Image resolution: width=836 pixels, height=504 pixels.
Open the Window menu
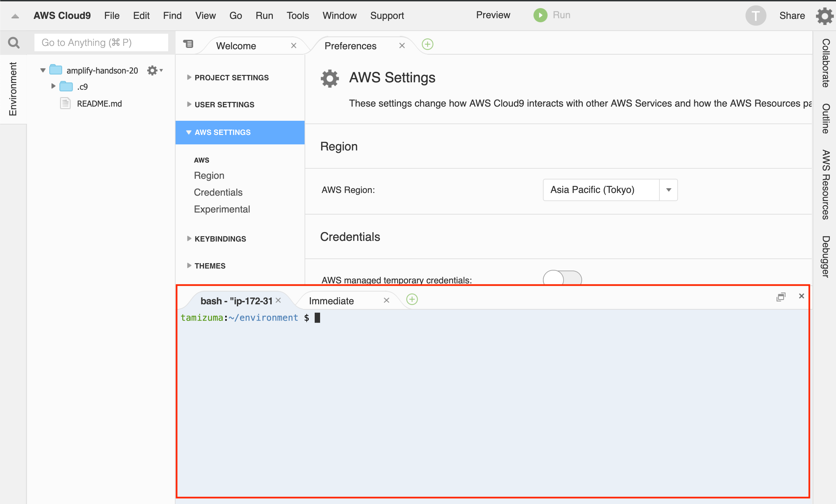pyautogui.click(x=339, y=16)
